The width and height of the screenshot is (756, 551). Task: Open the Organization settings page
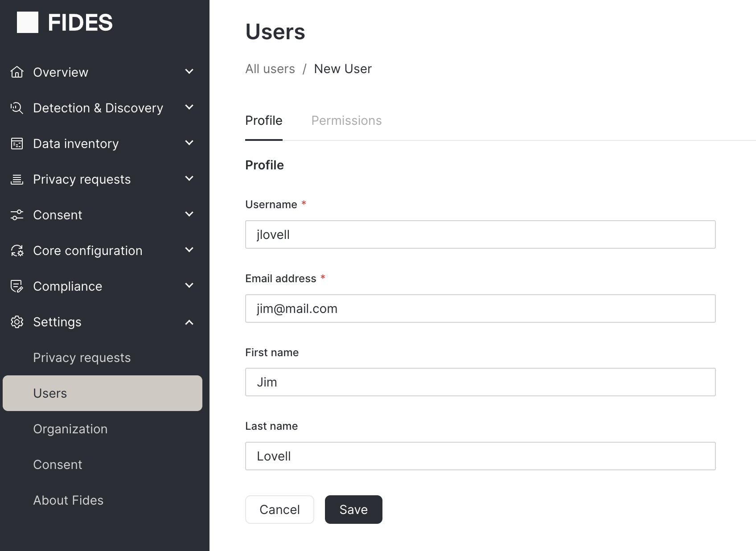pos(70,428)
